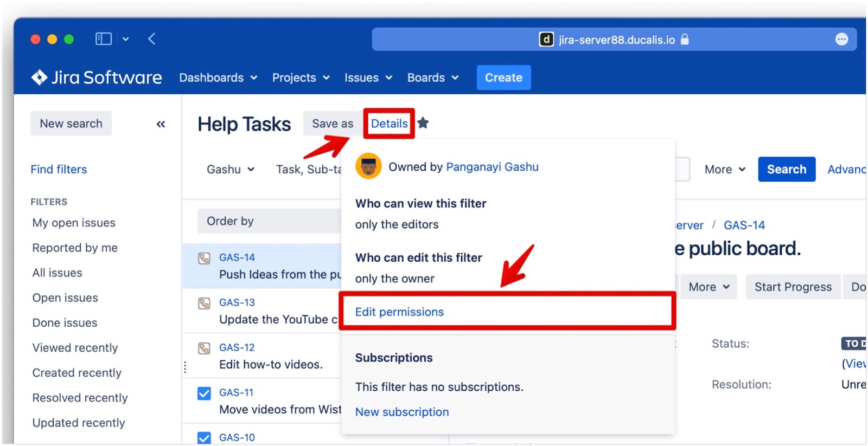Open issue GAS-10 in the list
This screenshot has width=868, height=446.
[237, 437]
